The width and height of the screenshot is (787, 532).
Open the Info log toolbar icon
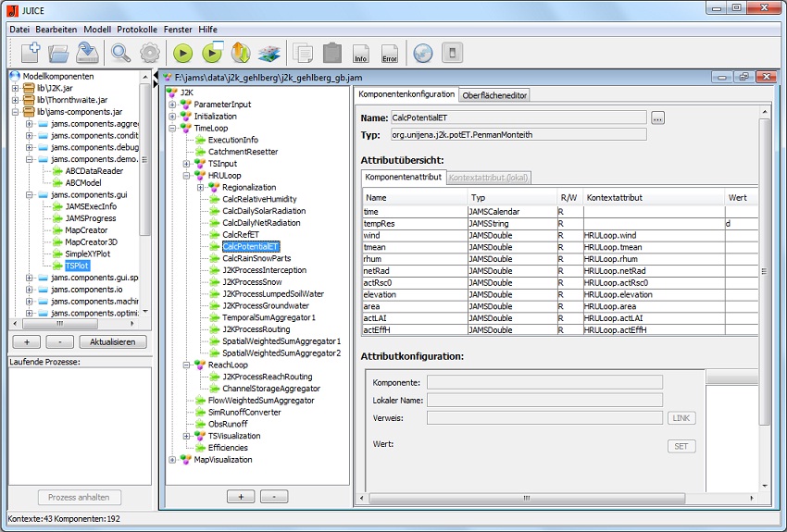[x=360, y=53]
